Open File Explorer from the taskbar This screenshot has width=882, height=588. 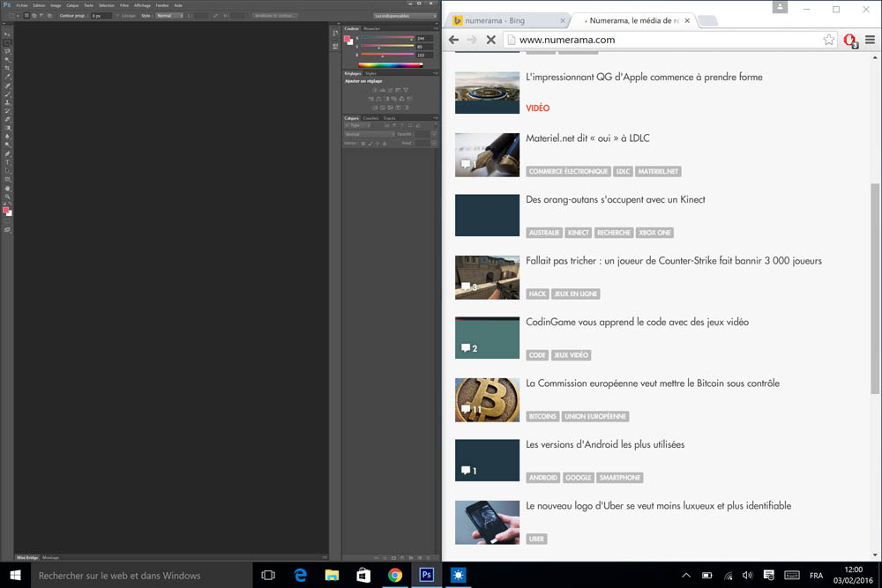point(332,575)
